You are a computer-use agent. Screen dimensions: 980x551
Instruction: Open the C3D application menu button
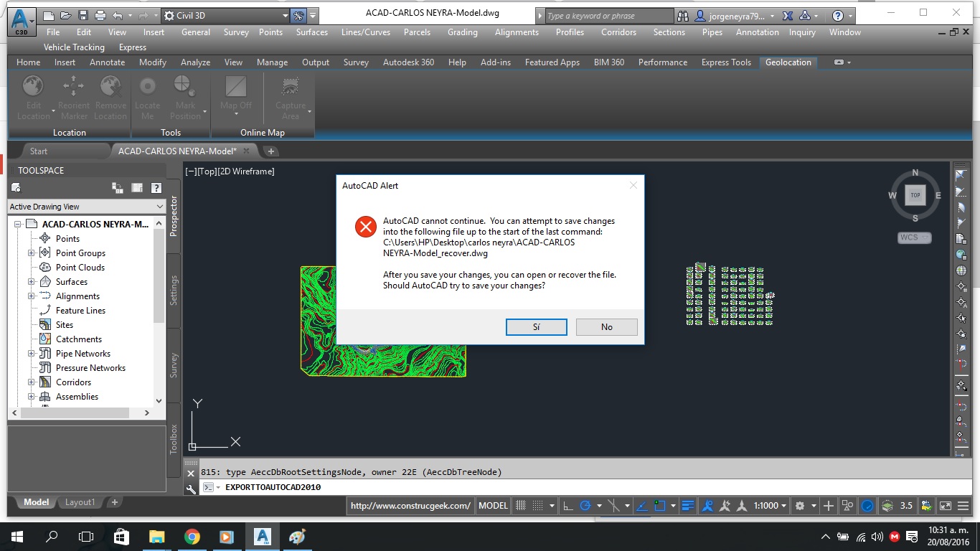(x=22, y=21)
